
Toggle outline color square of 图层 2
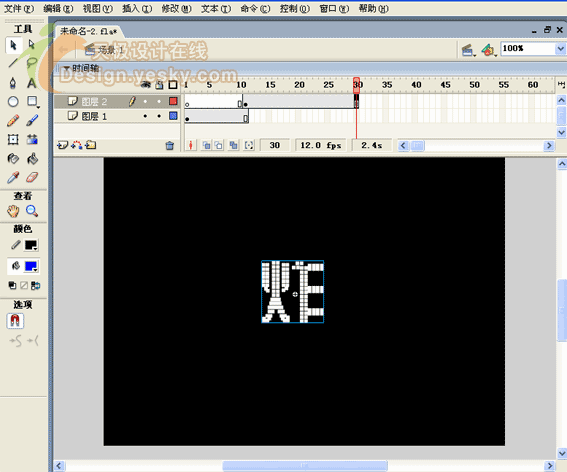coord(173,101)
